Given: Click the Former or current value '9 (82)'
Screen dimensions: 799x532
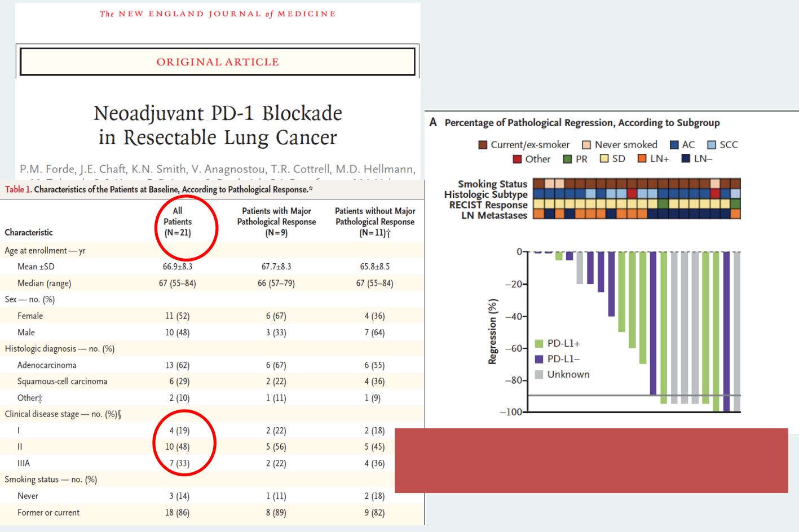Looking at the screenshot, I should (375, 513).
